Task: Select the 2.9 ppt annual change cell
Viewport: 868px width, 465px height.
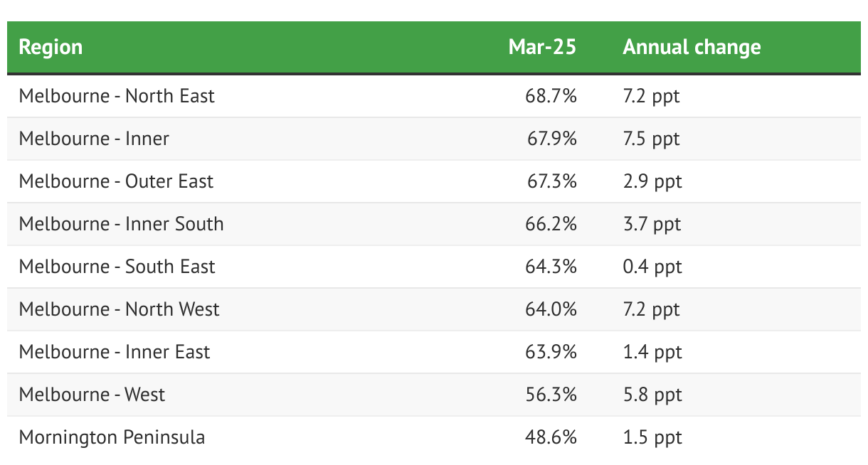Action: click(652, 181)
